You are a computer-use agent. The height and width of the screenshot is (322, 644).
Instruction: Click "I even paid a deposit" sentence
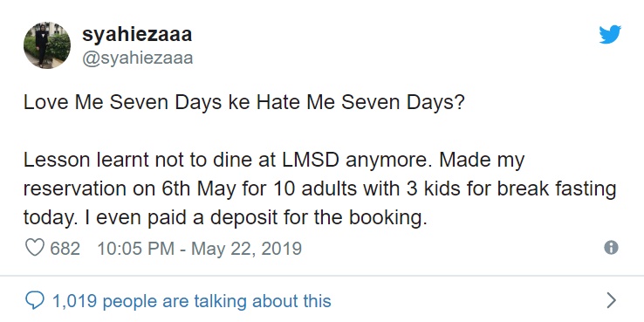(x=257, y=217)
